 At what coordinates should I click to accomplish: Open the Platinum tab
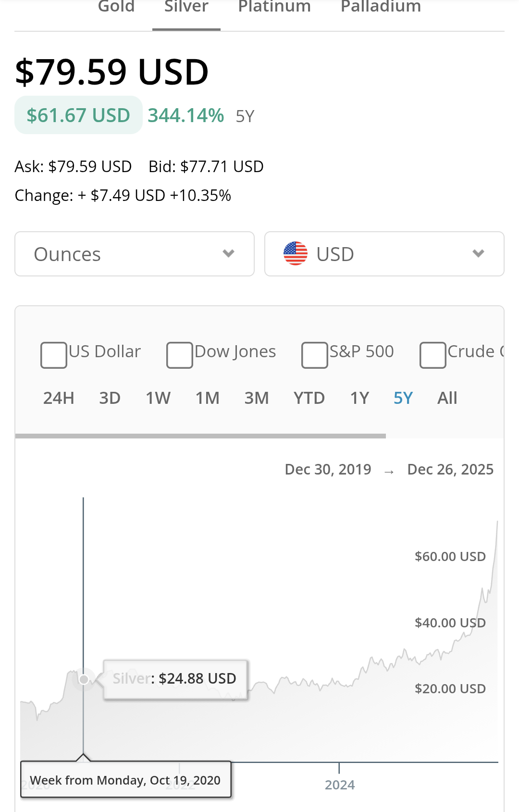point(274,7)
